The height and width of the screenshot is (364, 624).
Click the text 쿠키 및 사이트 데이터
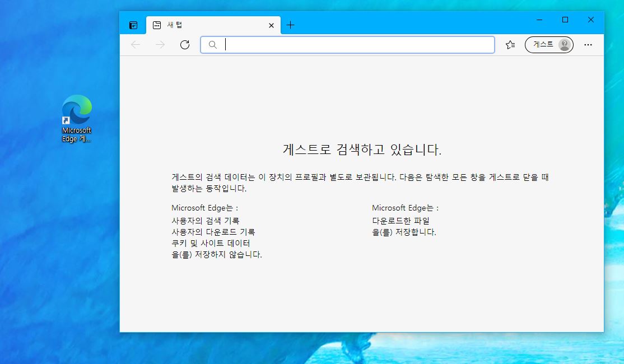tap(211, 243)
